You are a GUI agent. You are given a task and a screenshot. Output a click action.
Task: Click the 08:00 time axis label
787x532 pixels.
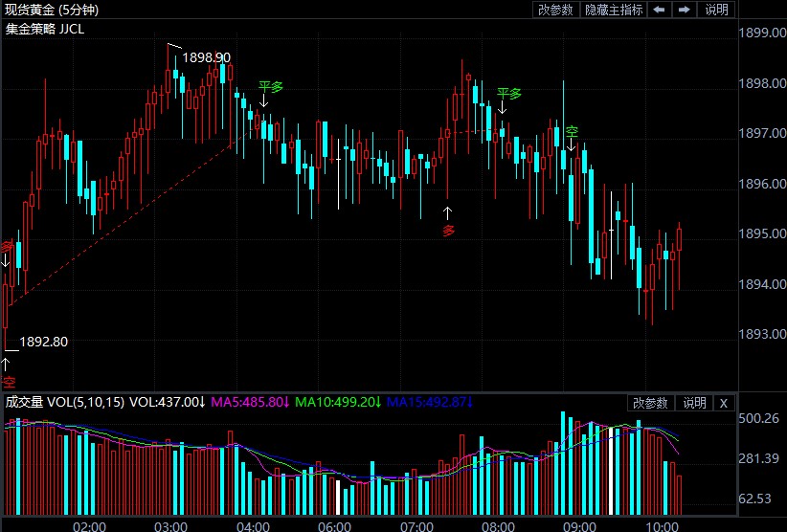point(498,526)
